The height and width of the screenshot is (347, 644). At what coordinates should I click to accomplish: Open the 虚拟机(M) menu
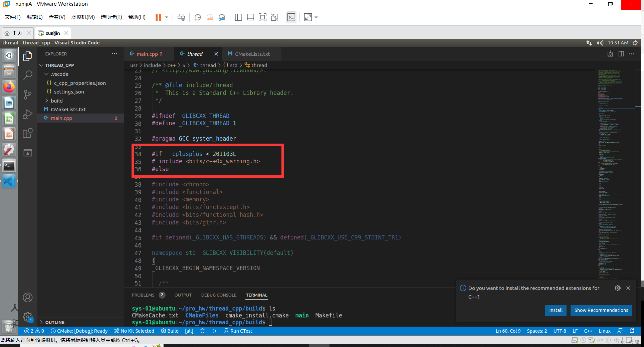point(83,17)
